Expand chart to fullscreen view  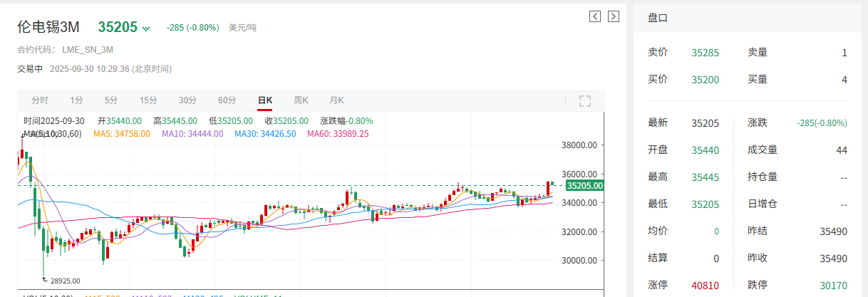click(x=585, y=100)
